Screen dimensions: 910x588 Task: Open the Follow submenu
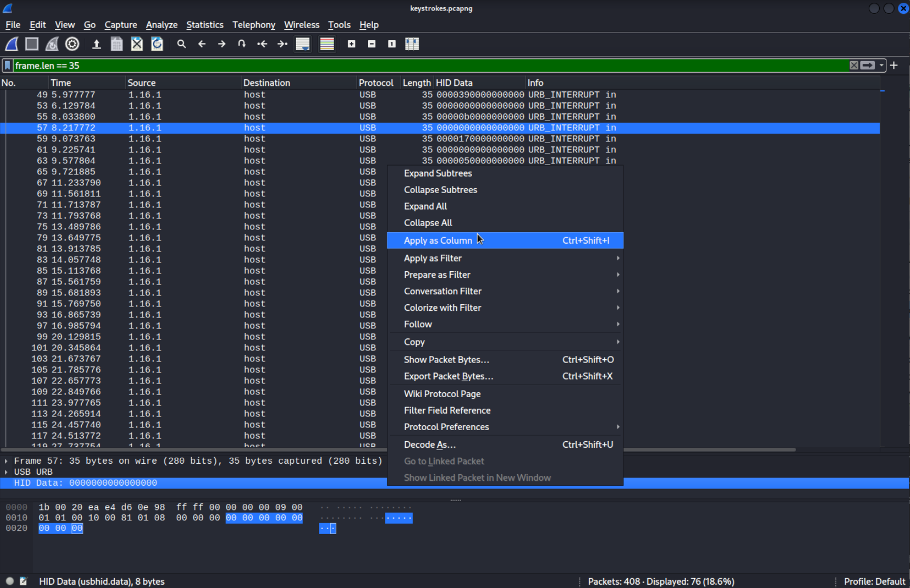pos(505,324)
